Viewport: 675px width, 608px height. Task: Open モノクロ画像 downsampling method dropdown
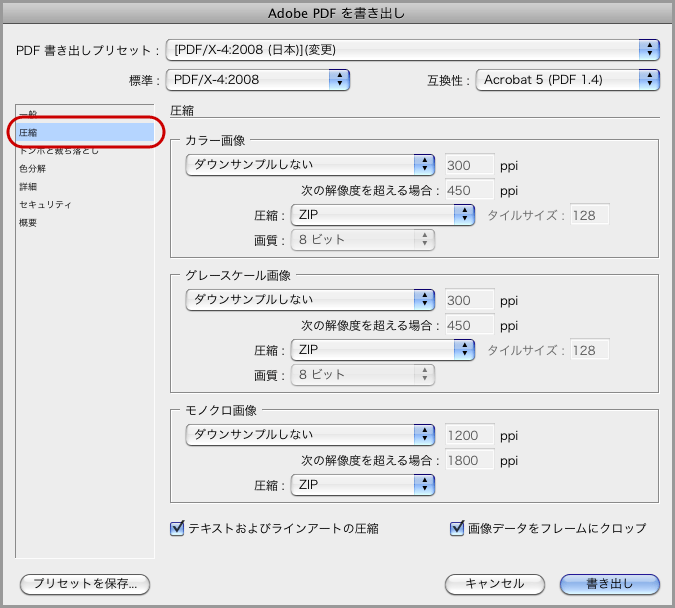point(310,435)
